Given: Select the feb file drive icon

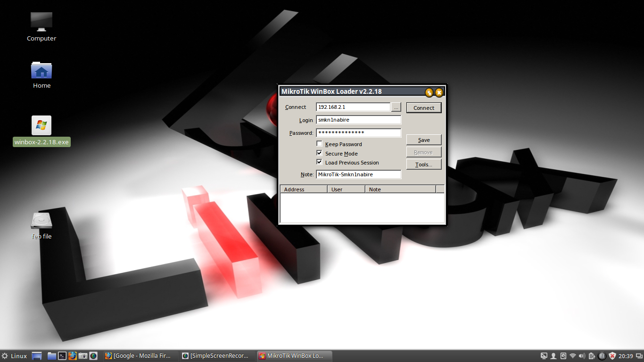Looking at the screenshot, I should point(41,225).
